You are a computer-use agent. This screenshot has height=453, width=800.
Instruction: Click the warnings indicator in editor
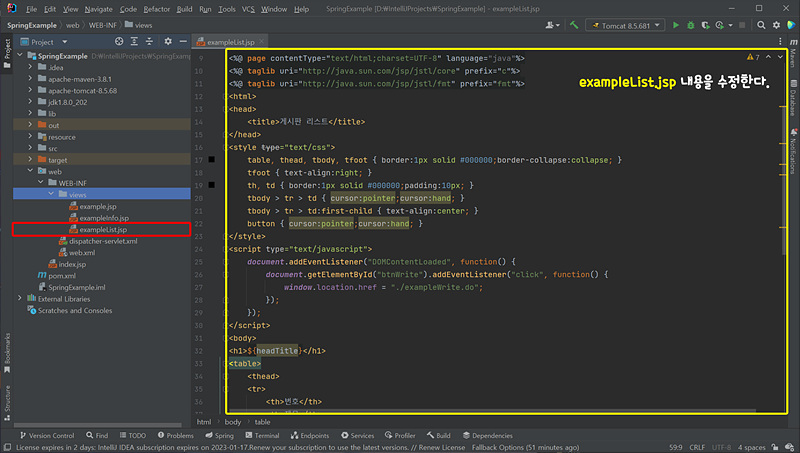coord(754,57)
